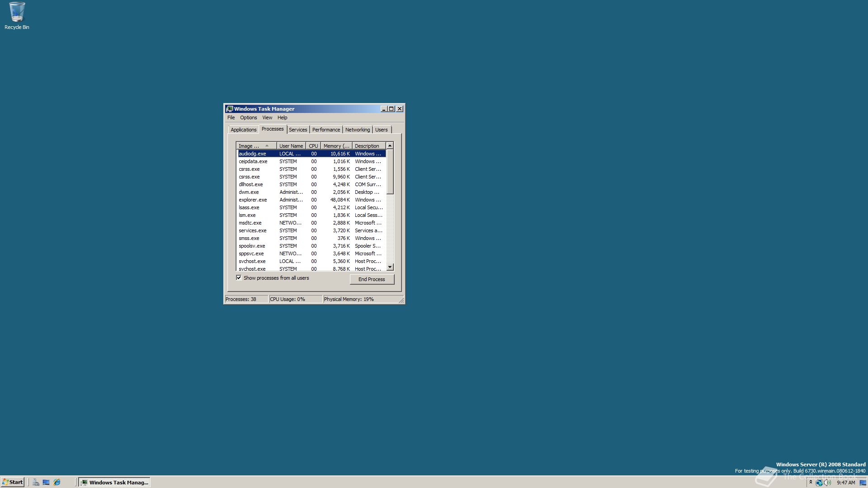The image size is (868, 488).
Task: Open Server Manager from quick launch
Action: tap(36, 482)
